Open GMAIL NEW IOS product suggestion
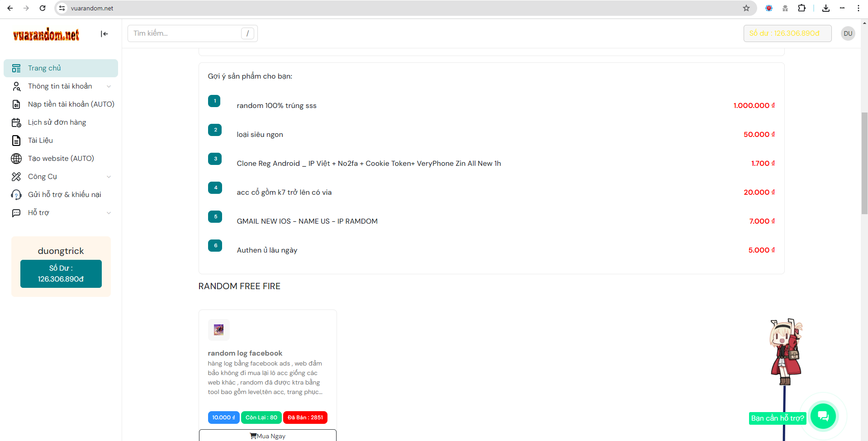868x441 pixels. [x=307, y=221]
